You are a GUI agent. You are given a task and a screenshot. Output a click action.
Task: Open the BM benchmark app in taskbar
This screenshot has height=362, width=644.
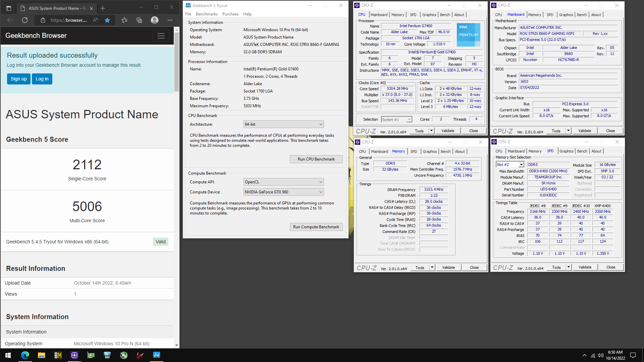58,355
